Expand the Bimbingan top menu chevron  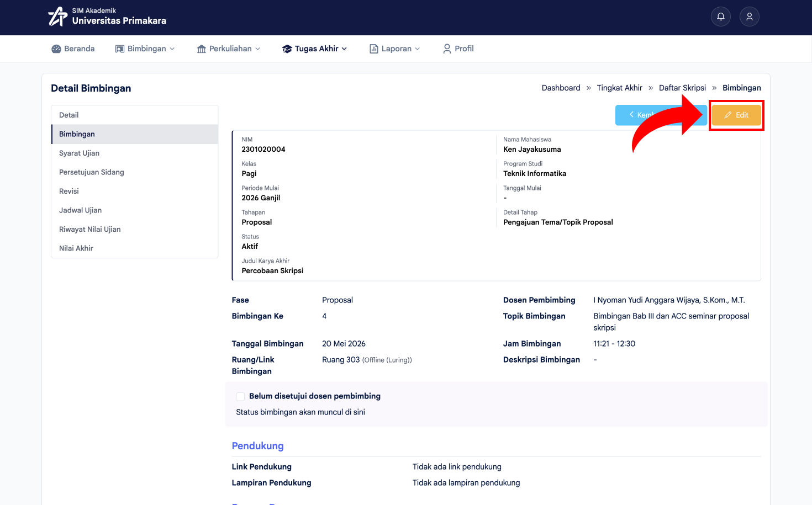[x=172, y=49]
